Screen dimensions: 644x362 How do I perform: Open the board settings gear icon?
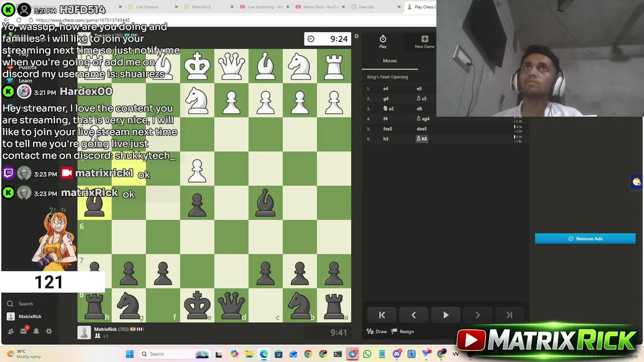coord(356,36)
